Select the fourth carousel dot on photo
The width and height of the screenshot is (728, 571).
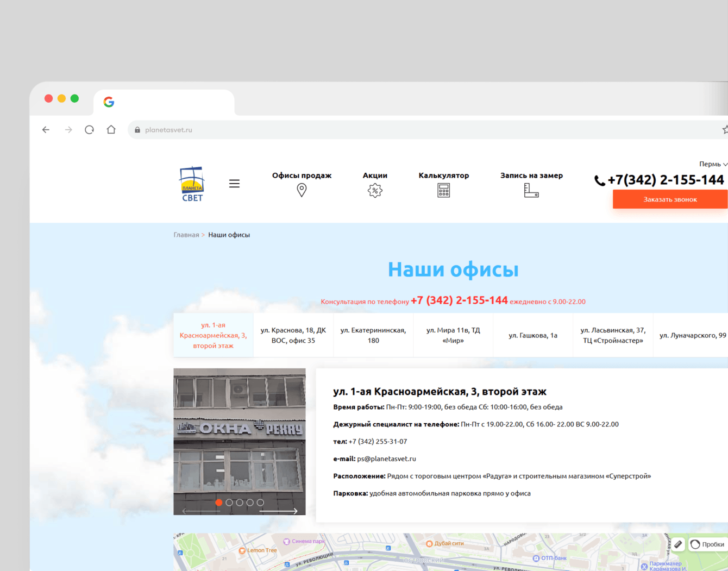click(250, 503)
